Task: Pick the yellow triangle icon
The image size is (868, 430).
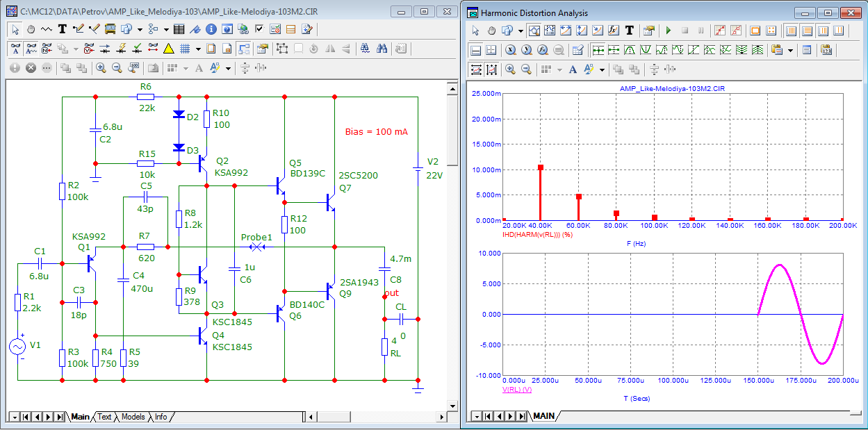Action: pos(168,49)
